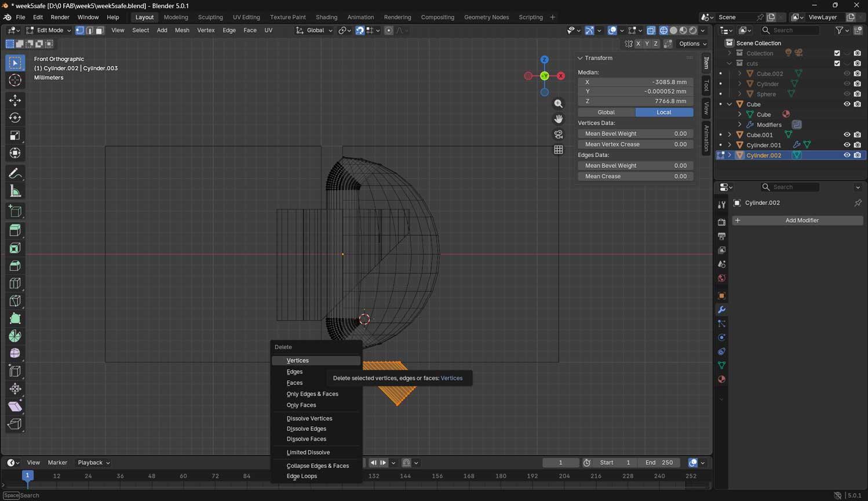Pick the Loop Cut tool
Viewport: 868px width, 501px height.
pyautogui.click(x=15, y=284)
